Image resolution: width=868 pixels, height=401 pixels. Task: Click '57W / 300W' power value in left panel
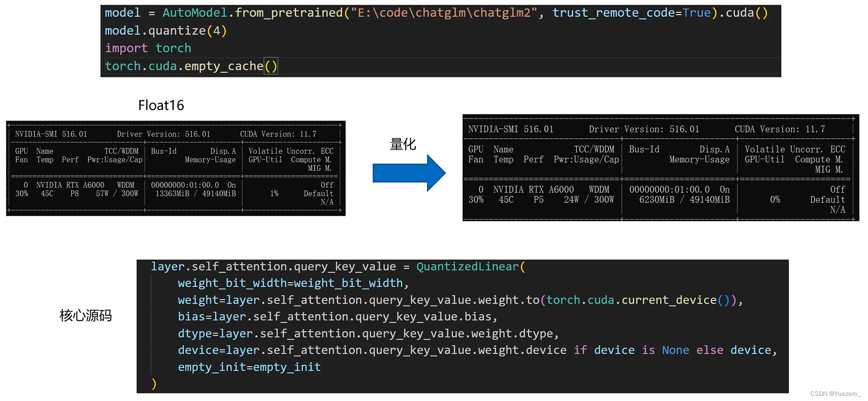click(x=117, y=194)
